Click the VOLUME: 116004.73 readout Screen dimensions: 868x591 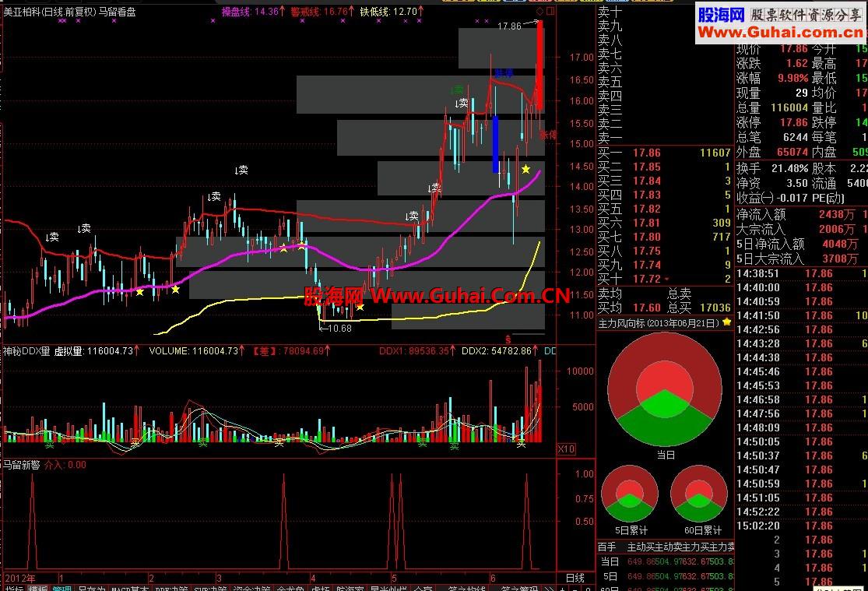pyautogui.click(x=196, y=351)
